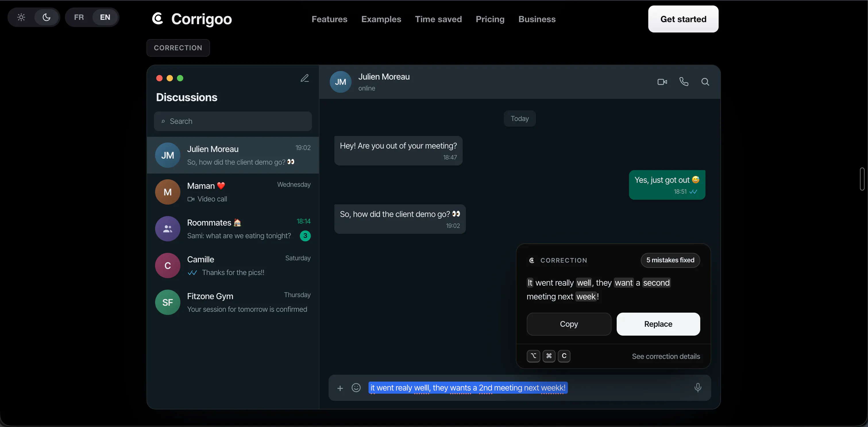This screenshot has height=427, width=868.
Task: Add an attachment with the plus icon
Action: 340,388
